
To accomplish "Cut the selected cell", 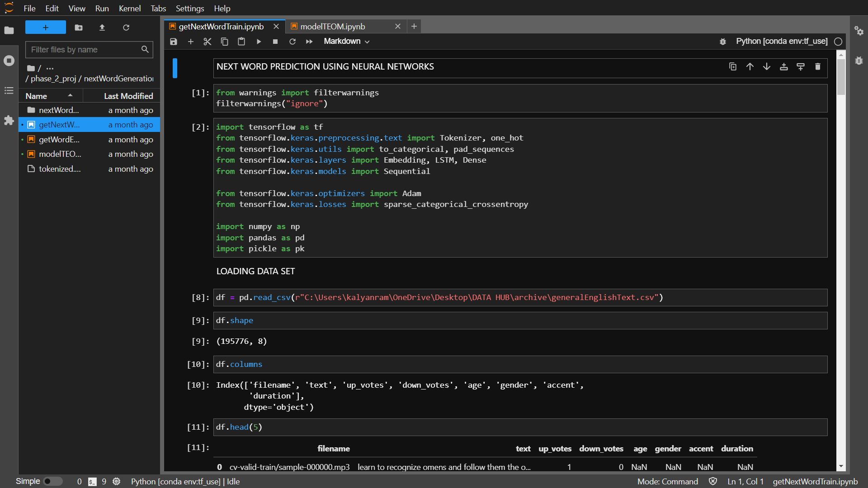I will tap(208, 42).
